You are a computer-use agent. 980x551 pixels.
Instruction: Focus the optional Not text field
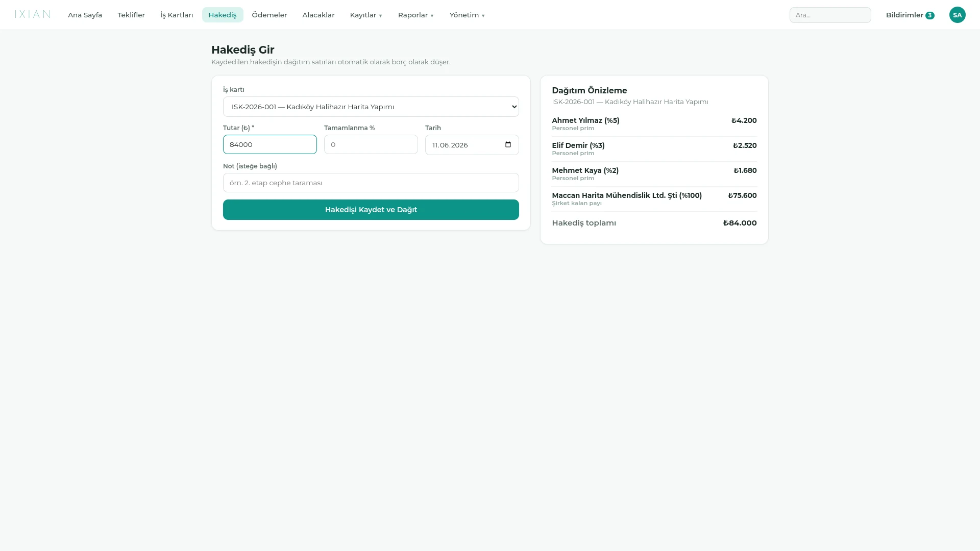(371, 183)
